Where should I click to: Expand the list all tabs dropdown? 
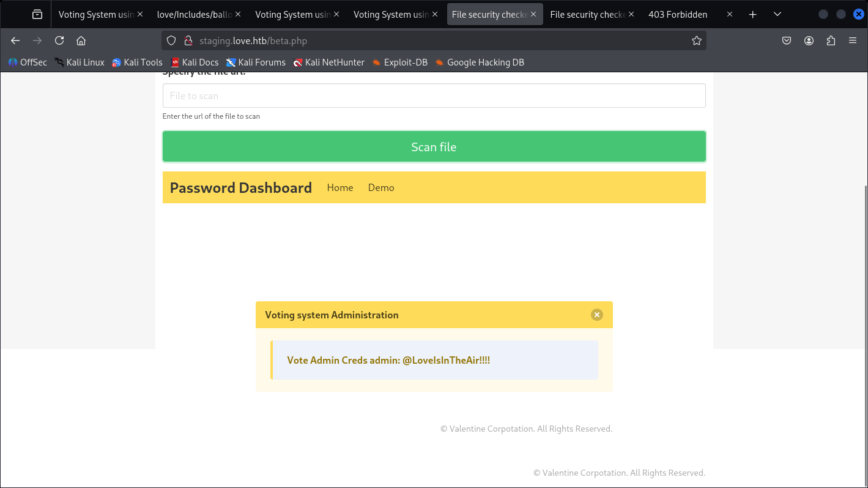click(x=777, y=14)
